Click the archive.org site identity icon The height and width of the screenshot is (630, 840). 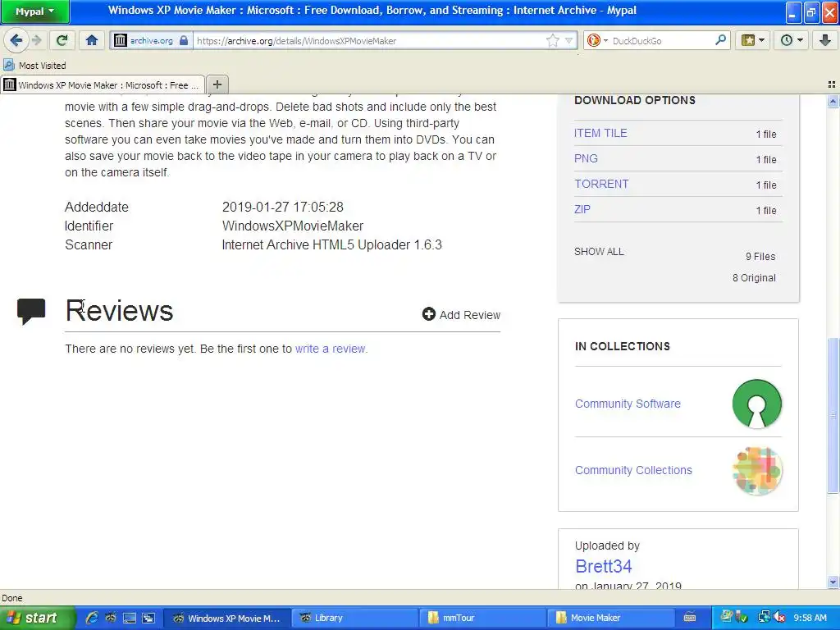[x=121, y=40]
